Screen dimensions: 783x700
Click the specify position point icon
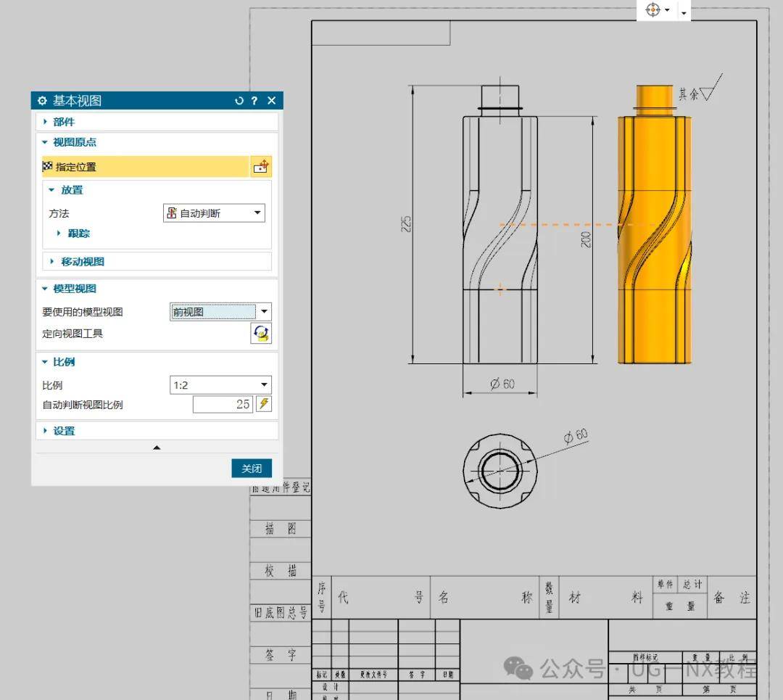(261, 166)
